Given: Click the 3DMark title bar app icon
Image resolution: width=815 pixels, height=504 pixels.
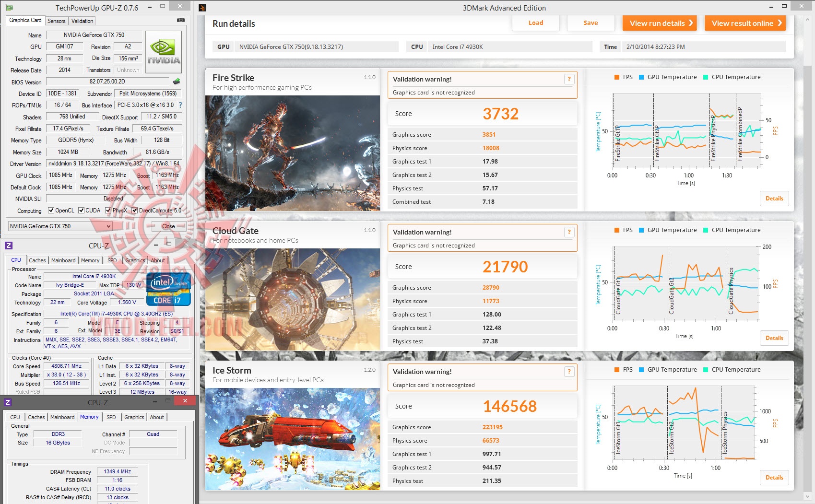Looking at the screenshot, I should (202, 8).
